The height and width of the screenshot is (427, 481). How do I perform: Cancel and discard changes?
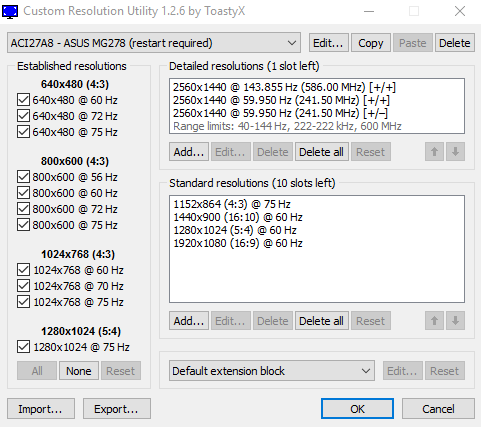point(438,409)
